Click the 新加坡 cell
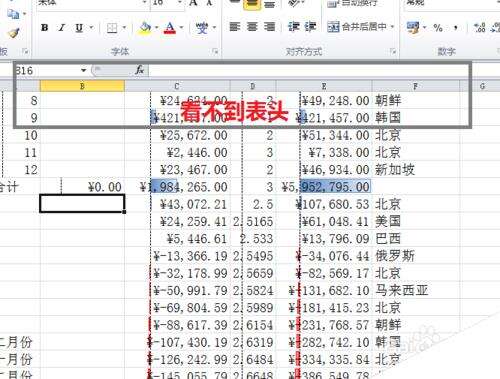Image resolution: width=500 pixels, height=379 pixels. [416, 170]
